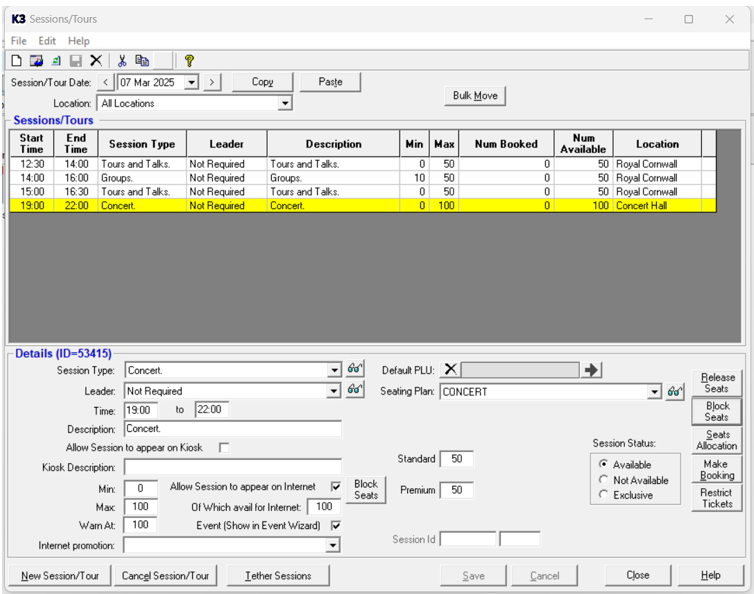Click the Cut scissors toolbar icon
Viewport: 754px width, 594px height.
pyautogui.click(x=123, y=61)
